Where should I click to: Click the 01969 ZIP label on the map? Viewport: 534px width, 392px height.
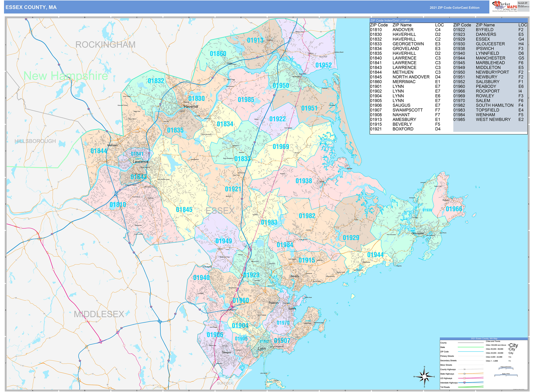[x=281, y=147]
